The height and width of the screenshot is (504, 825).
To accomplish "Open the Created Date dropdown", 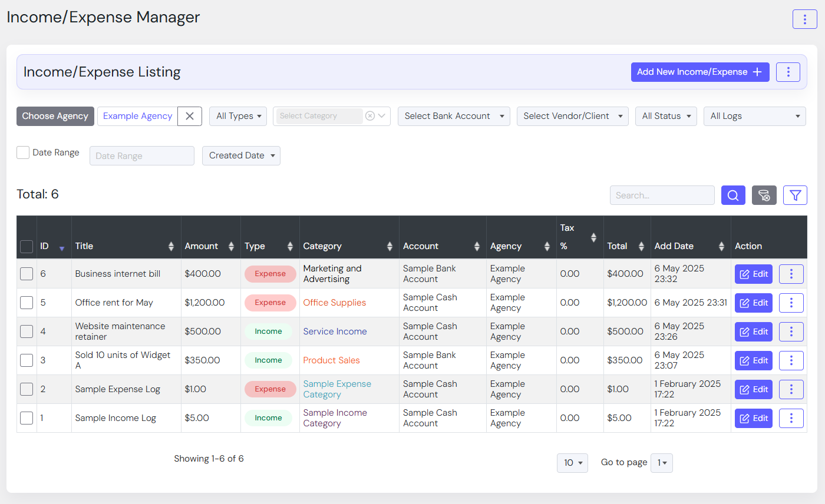I will (241, 155).
